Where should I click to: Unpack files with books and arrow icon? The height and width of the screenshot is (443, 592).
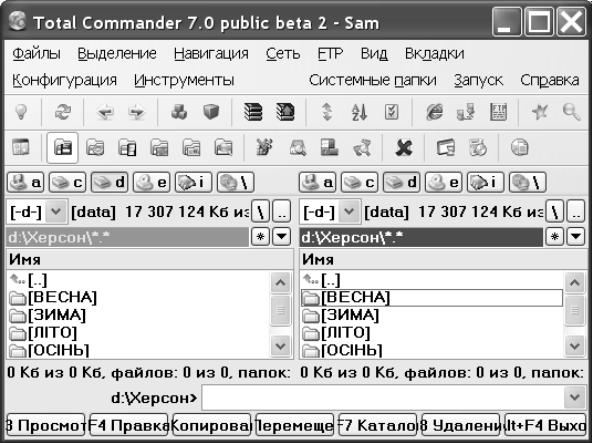tap(285, 112)
